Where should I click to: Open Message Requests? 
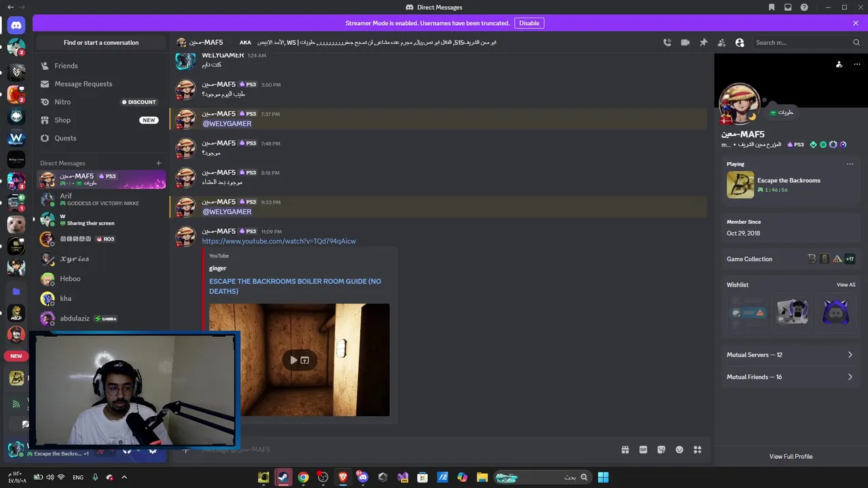(101, 84)
